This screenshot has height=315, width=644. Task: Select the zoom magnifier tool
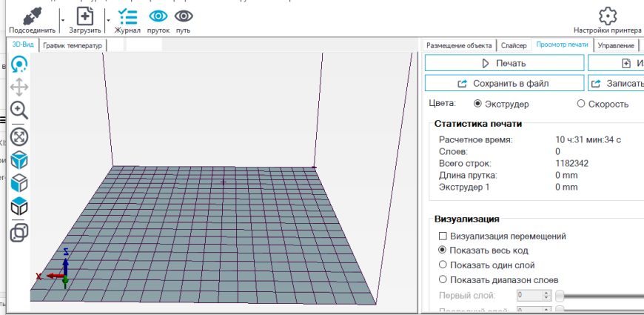click(19, 110)
